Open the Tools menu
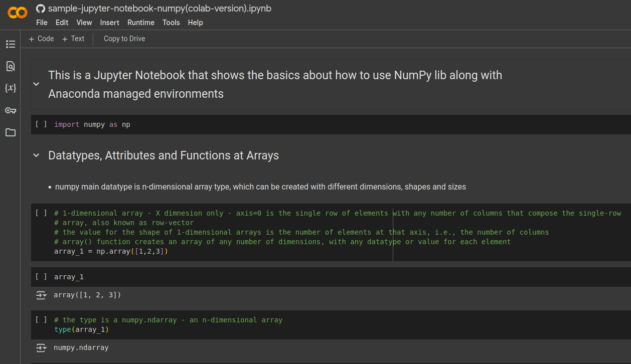 (171, 23)
